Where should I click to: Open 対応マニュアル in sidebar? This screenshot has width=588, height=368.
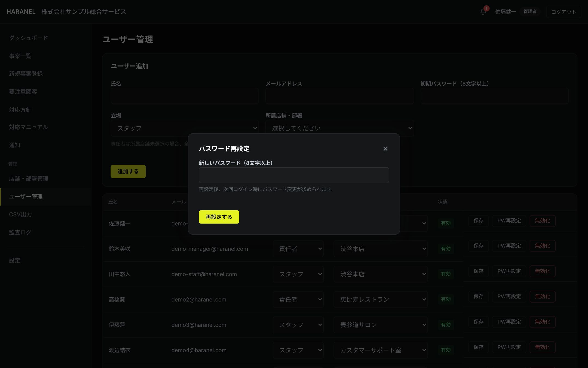point(28,127)
